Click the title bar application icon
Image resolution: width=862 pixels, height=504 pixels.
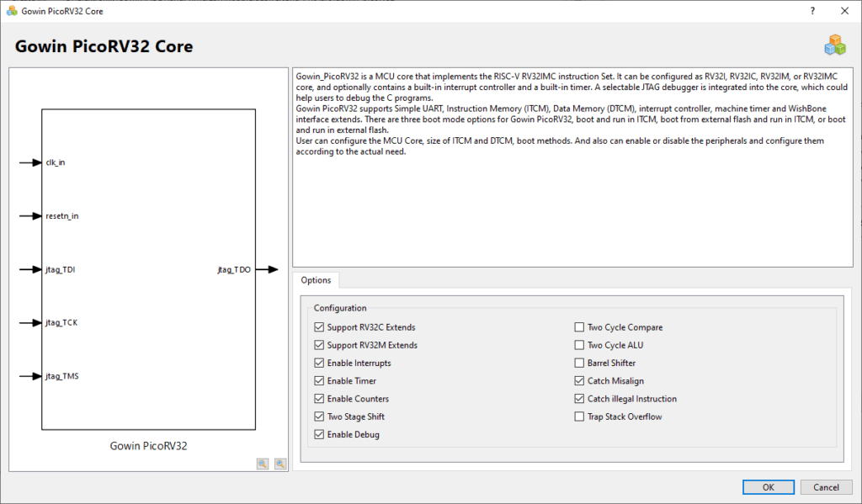point(12,11)
